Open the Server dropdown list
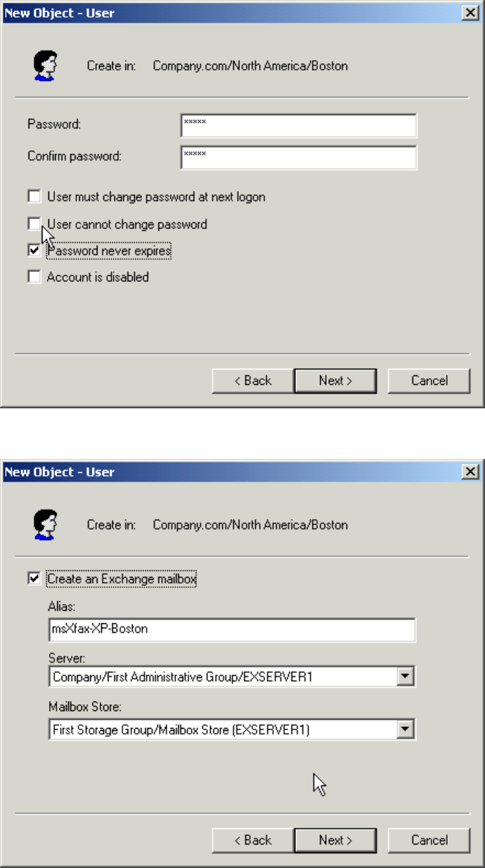The height and width of the screenshot is (868, 485). [x=406, y=677]
